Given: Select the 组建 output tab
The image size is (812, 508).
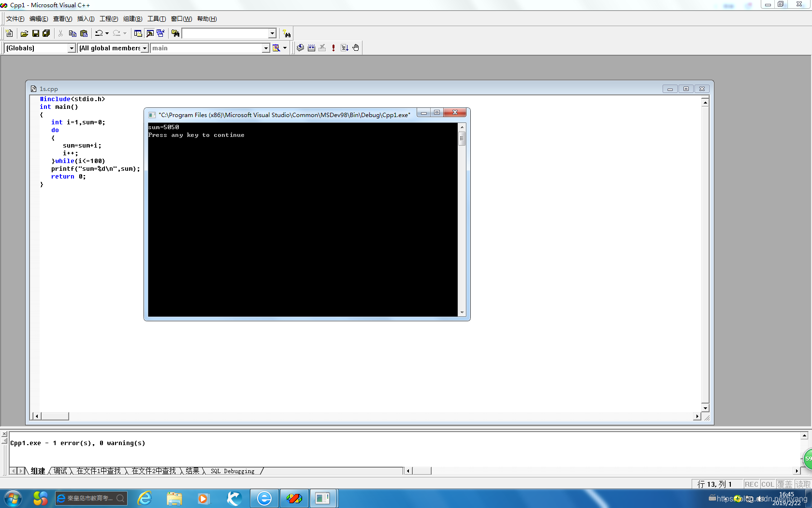Looking at the screenshot, I should tap(38, 471).
